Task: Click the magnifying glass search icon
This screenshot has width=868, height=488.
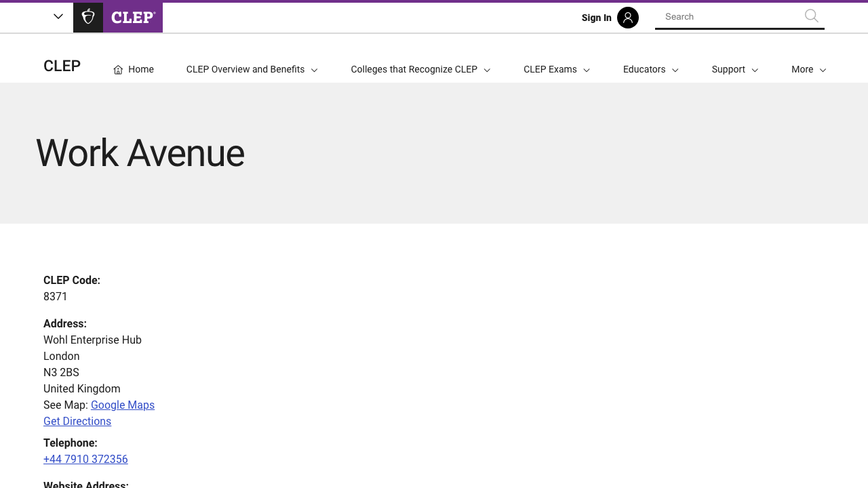Action: (811, 16)
